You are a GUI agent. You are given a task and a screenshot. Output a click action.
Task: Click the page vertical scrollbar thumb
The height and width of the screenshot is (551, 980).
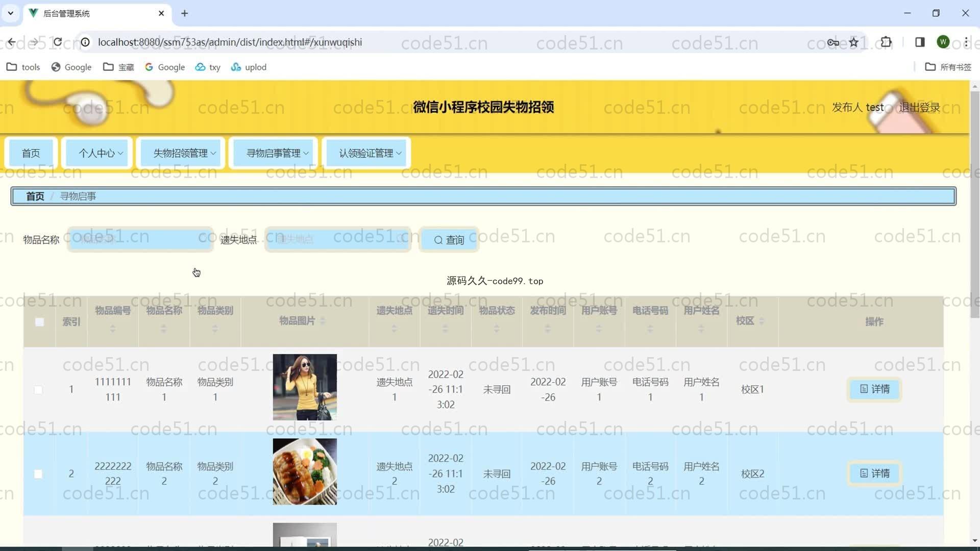click(x=974, y=204)
